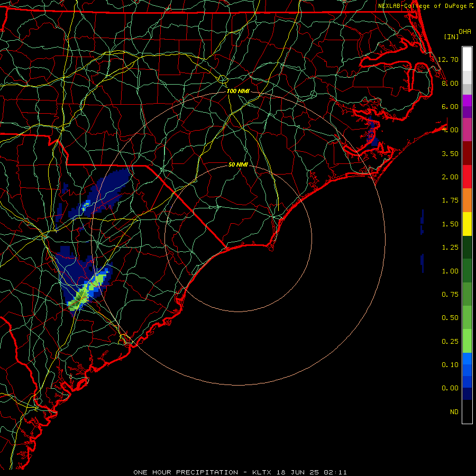The width and height of the screenshot is (476, 476).
Task: Click the 1.75 legend value
Action: (x=450, y=200)
